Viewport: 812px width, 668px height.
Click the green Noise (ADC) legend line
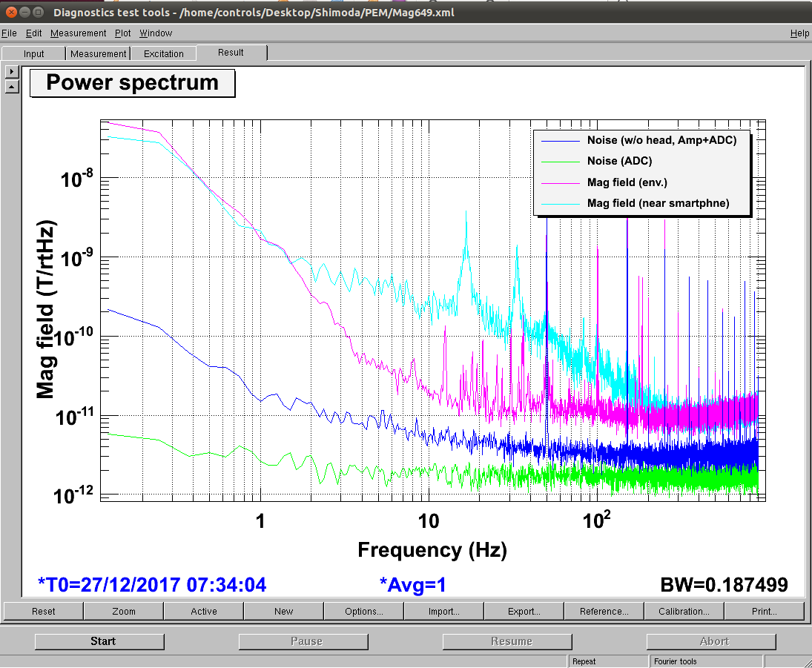560,161
